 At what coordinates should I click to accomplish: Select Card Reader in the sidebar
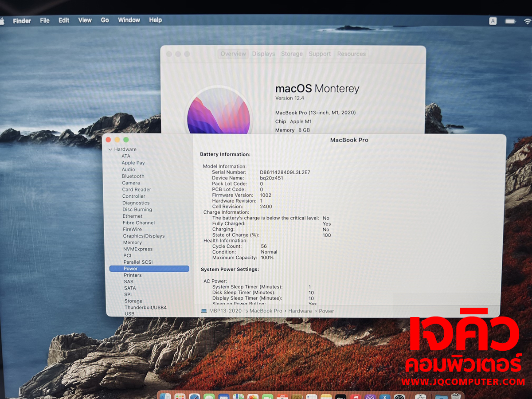tap(137, 189)
